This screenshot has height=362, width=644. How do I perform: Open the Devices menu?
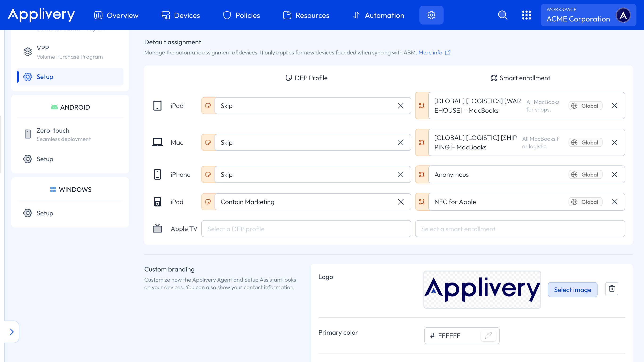(181, 15)
